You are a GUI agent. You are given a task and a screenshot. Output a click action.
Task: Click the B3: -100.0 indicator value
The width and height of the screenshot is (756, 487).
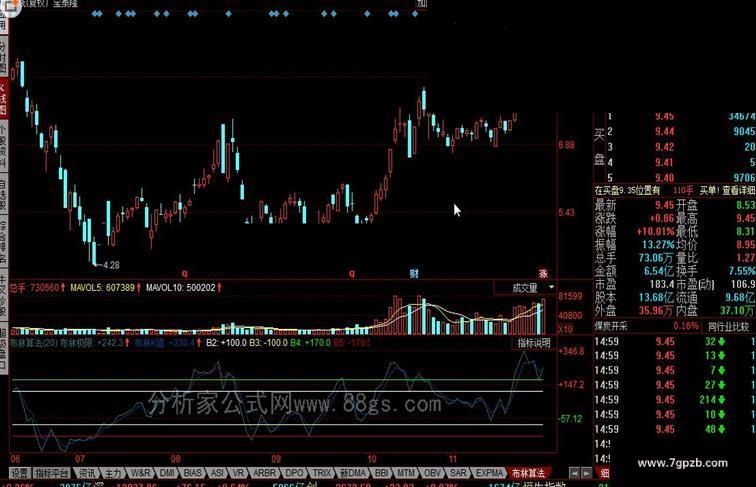coord(268,343)
